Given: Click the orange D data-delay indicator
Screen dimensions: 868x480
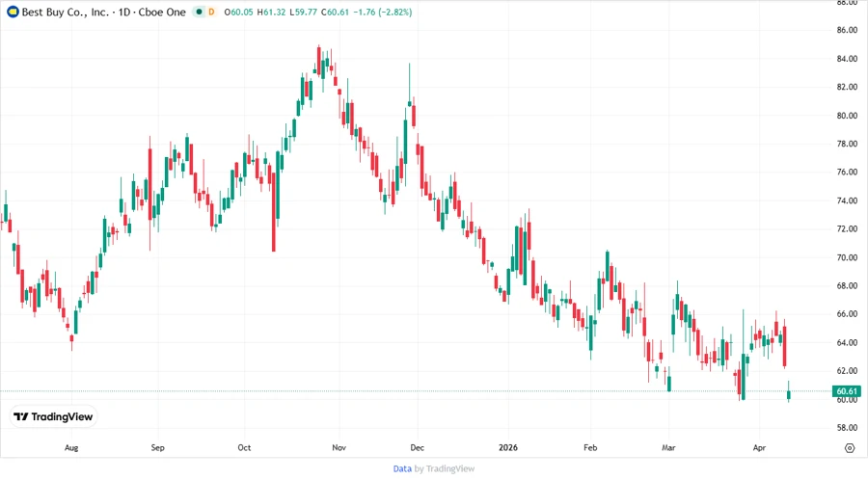Looking at the screenshot, I should [x=211, y=12].
